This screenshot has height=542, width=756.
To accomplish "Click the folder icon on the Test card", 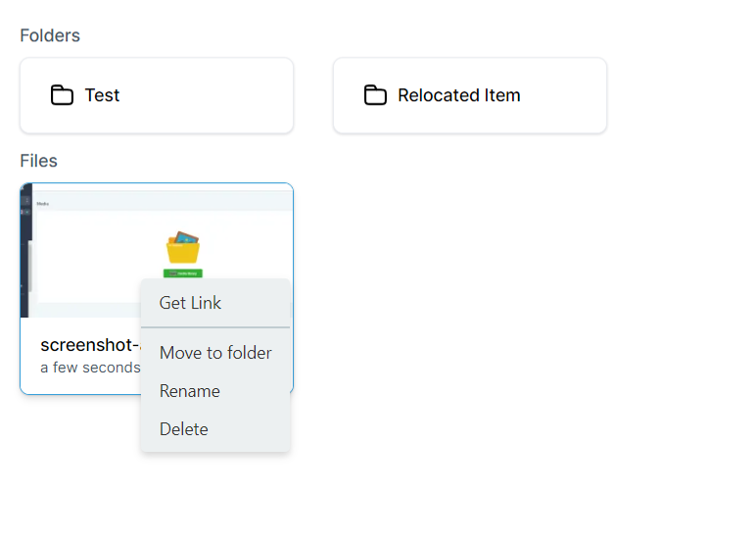I will [x=63, y=95].
